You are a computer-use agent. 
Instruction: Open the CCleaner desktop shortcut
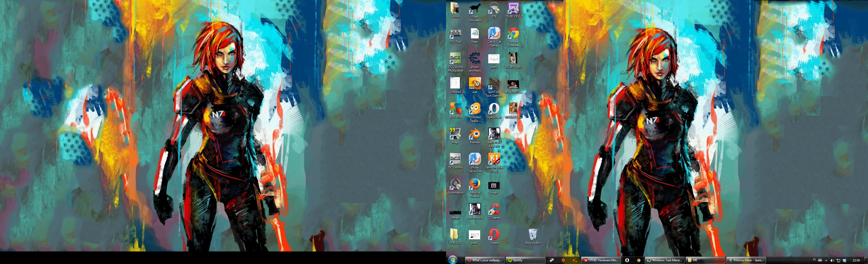pos(494,211)
